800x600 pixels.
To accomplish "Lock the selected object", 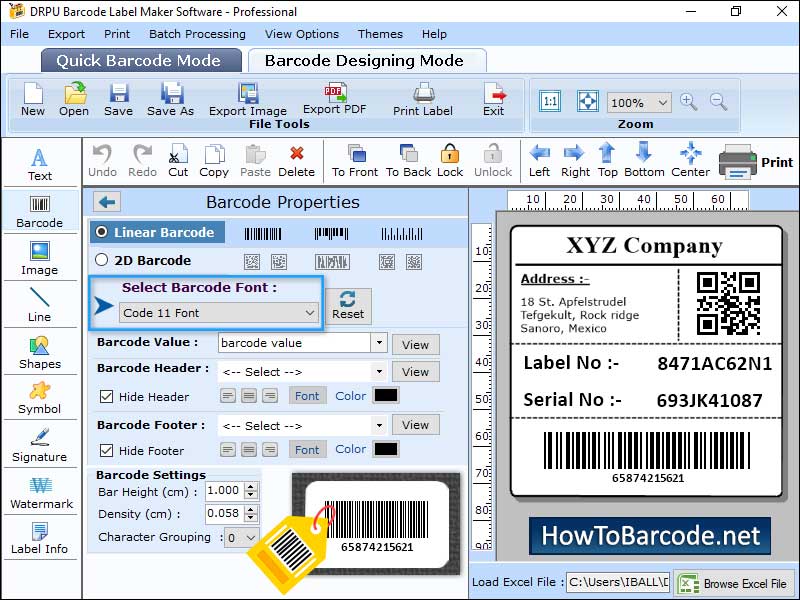I will [x=449, y=158].
